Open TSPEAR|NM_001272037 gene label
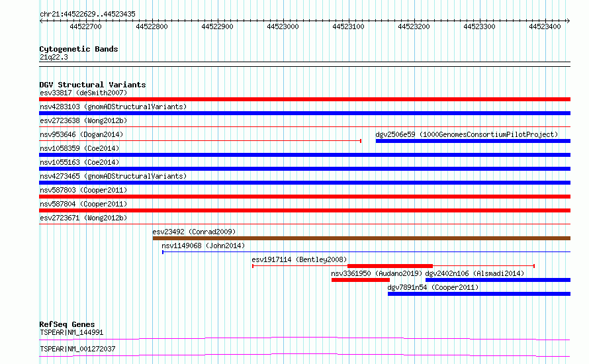 click(77, 349)
